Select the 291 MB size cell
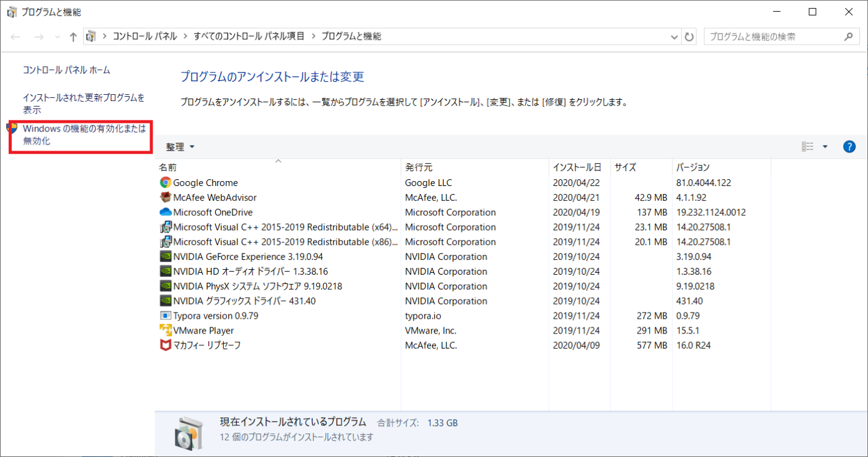The width and height of the screenshot is (868, 457). (652, 331)
